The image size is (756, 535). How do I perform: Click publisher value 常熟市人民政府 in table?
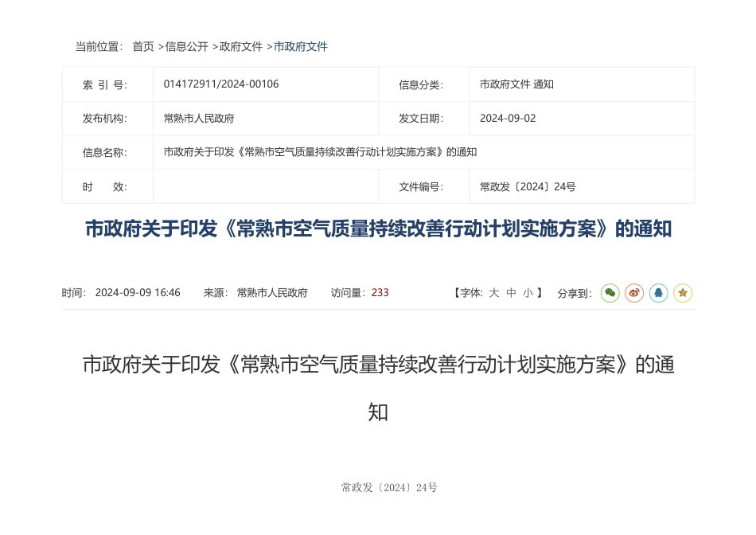[199, 118]
